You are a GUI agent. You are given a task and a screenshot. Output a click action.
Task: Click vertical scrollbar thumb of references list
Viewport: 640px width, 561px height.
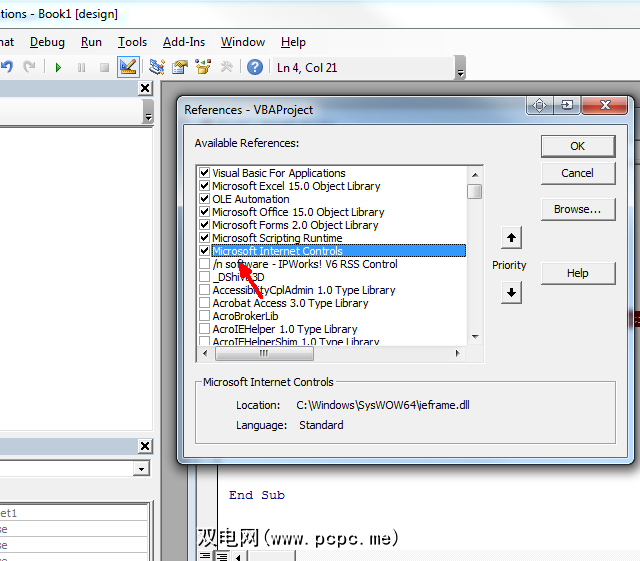(475, 191)
